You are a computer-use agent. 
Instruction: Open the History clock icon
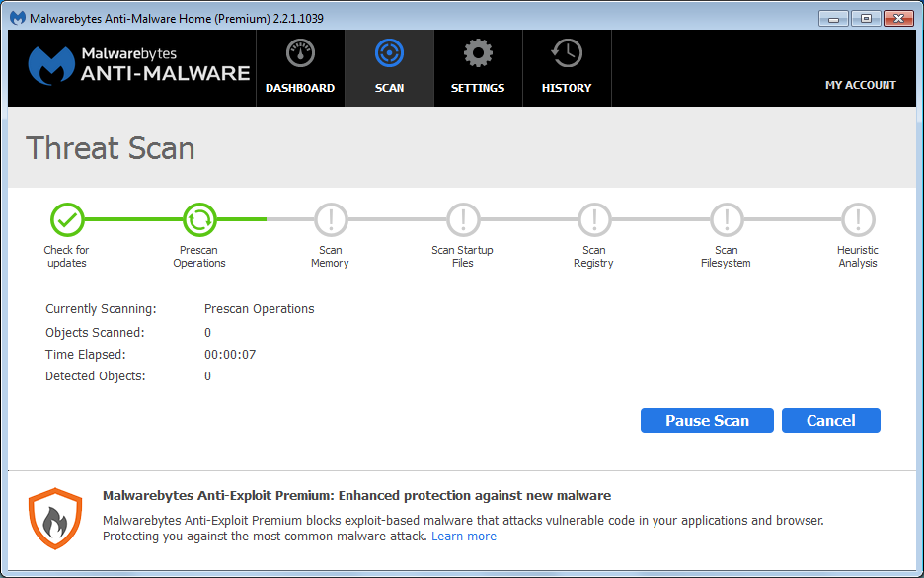tap(567, 53)
